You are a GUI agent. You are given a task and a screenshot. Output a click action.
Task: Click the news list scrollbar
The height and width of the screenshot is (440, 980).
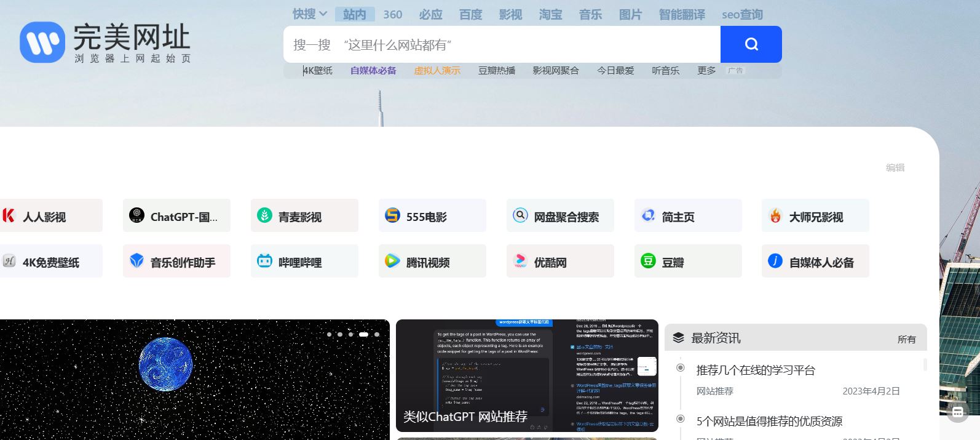(x=925, y=364)
